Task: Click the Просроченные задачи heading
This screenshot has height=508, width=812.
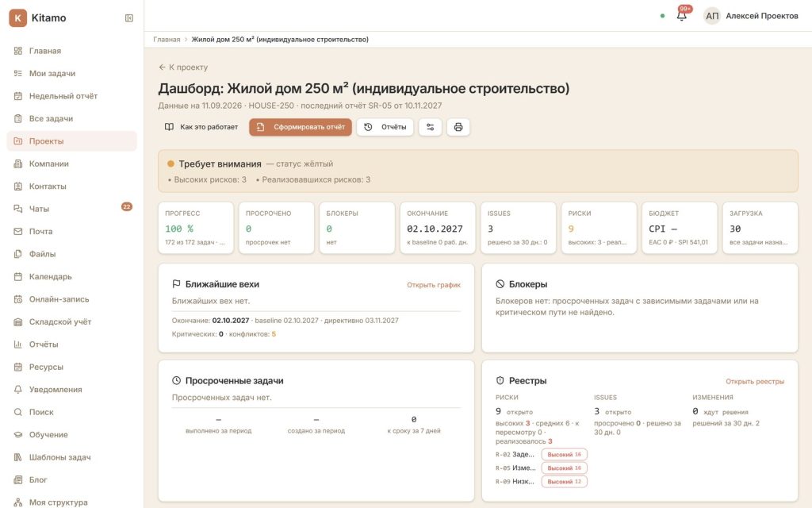Action: pyautogui.click(x=234, y=381)
